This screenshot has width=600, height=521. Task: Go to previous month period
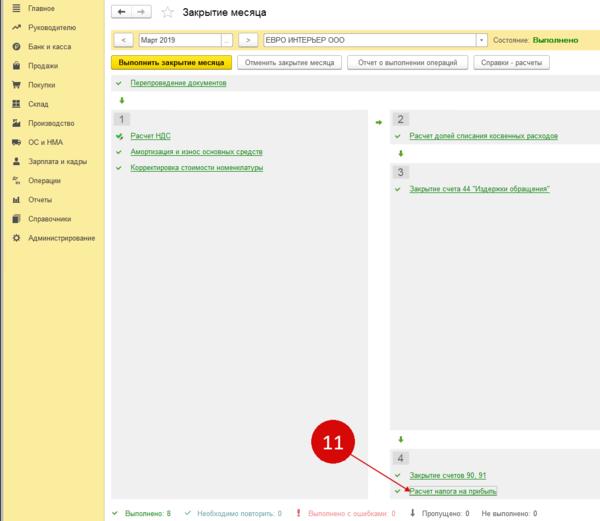coord(124,40)
